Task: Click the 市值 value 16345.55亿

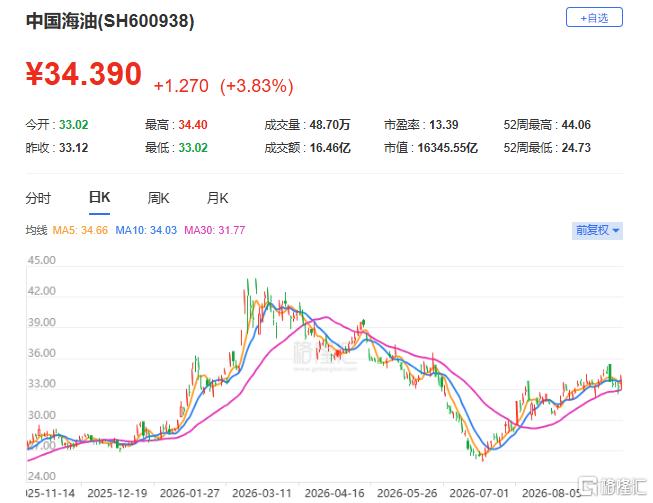Action: tap(447, 148)
